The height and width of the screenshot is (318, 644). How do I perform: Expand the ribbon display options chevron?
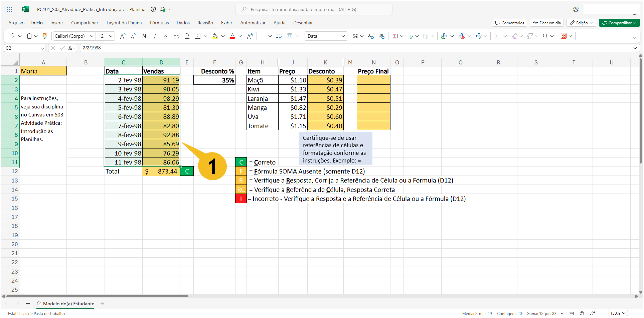coord(634,37)
